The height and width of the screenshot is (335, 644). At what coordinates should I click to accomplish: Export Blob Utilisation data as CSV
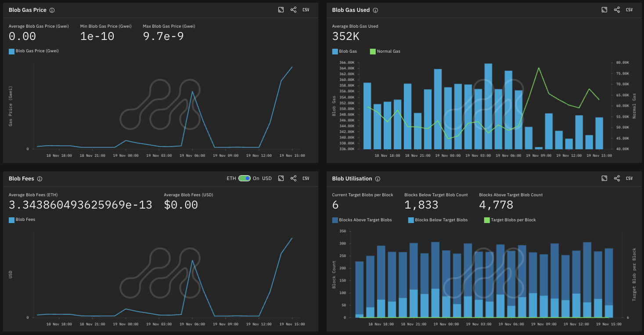point(630,178)
